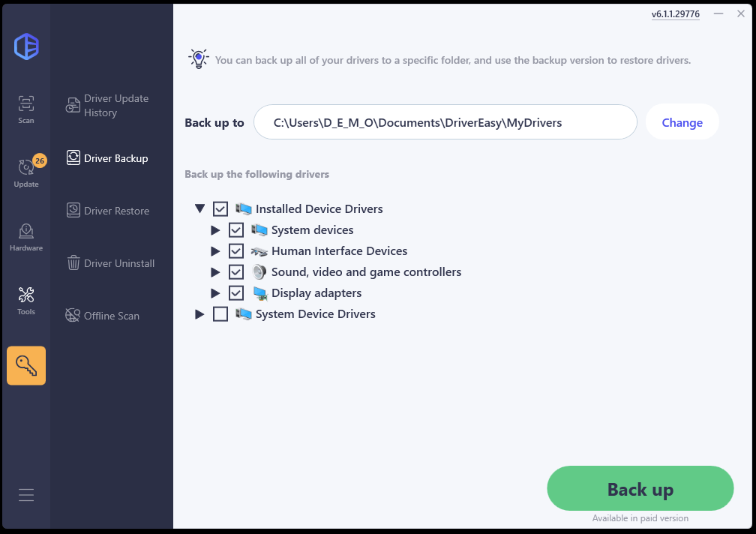Click the 26 updates badge

click(x=40, y=160)
